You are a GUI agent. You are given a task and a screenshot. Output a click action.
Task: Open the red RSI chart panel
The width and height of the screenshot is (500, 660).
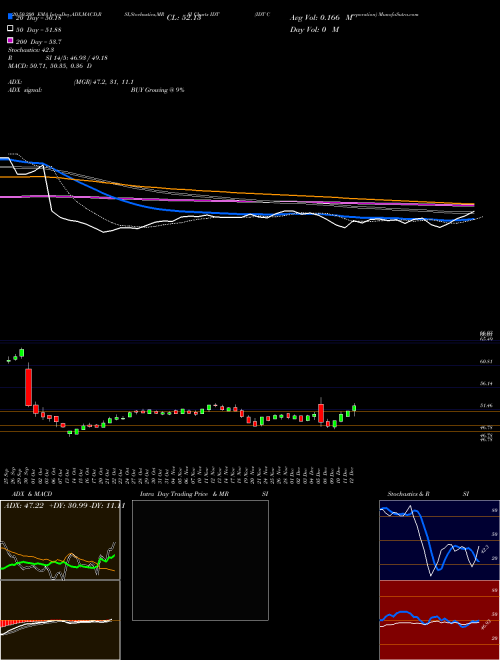(439, 620)
